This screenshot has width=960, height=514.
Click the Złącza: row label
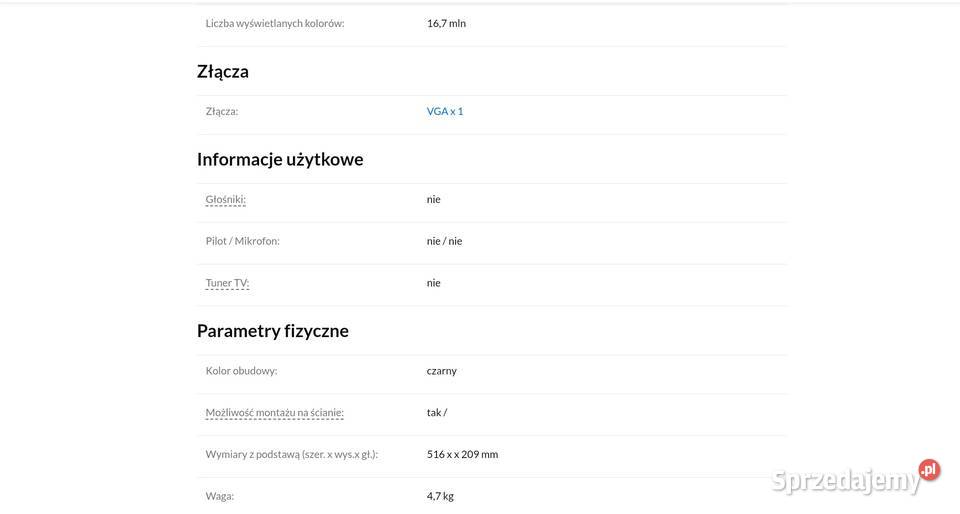[x=222, y=111]
